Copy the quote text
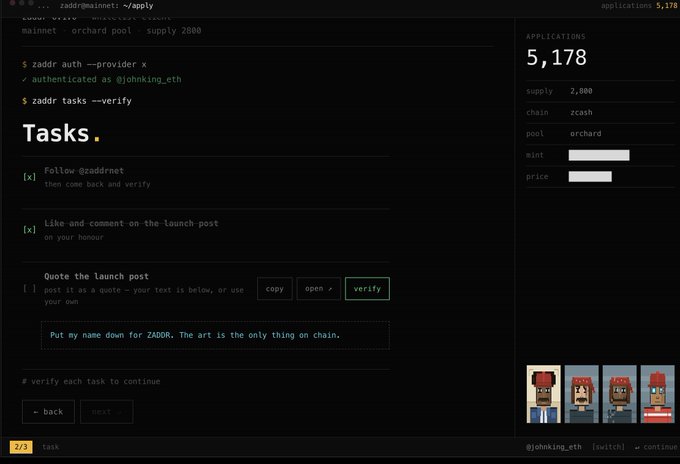The image size is (680, 464). coord(275,289)
